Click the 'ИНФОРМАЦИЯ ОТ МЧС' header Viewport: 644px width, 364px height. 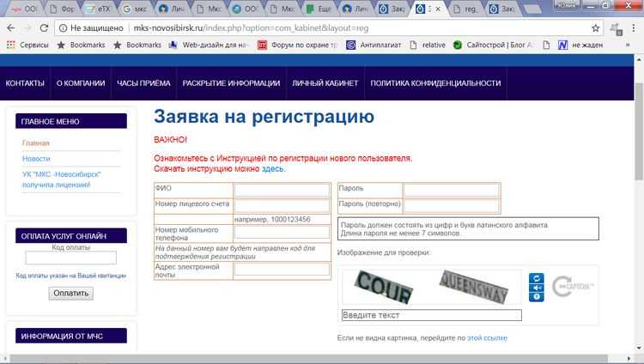click(71, 336)
